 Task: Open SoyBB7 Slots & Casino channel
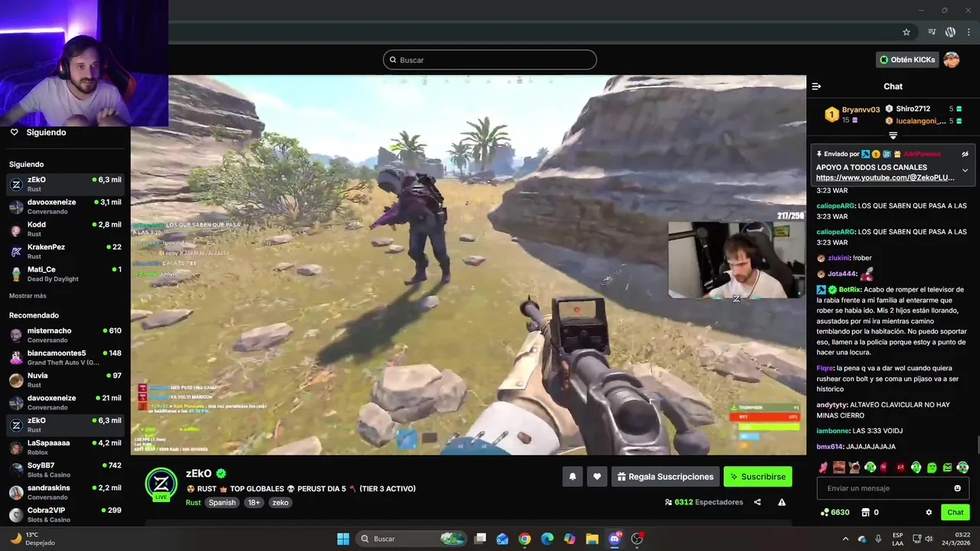(65, 470)
